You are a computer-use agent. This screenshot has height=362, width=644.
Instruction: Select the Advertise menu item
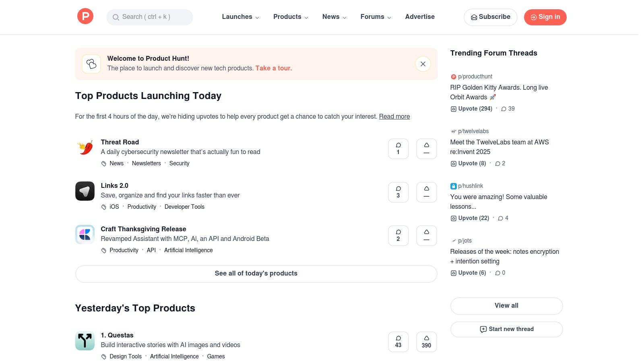click(x=420, y=17)
